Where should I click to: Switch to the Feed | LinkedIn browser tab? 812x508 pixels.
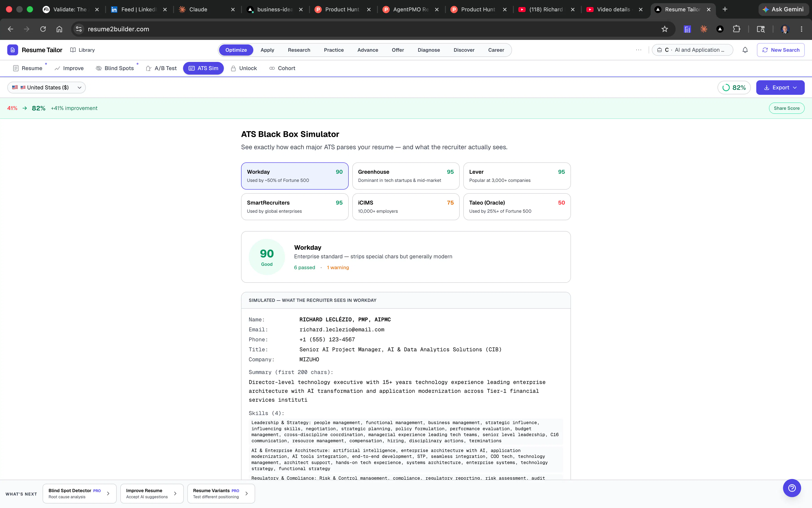point(139,9)
